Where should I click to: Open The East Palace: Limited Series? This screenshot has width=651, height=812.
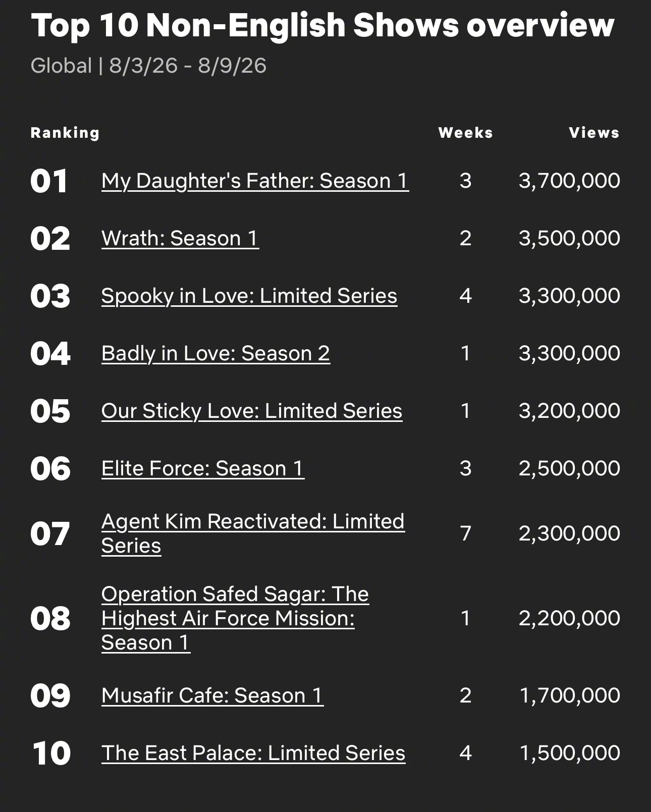(253, 753)
